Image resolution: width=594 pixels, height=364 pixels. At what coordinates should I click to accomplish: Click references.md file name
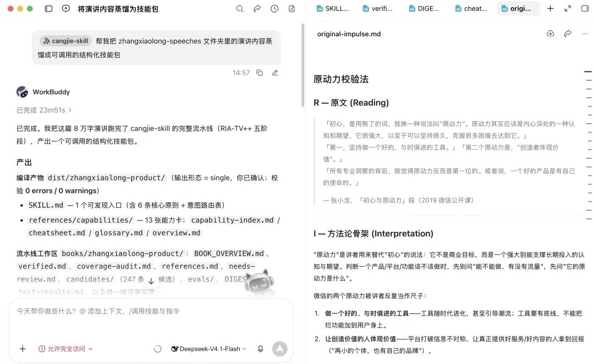pyautogui.click(x=190, y=266)
